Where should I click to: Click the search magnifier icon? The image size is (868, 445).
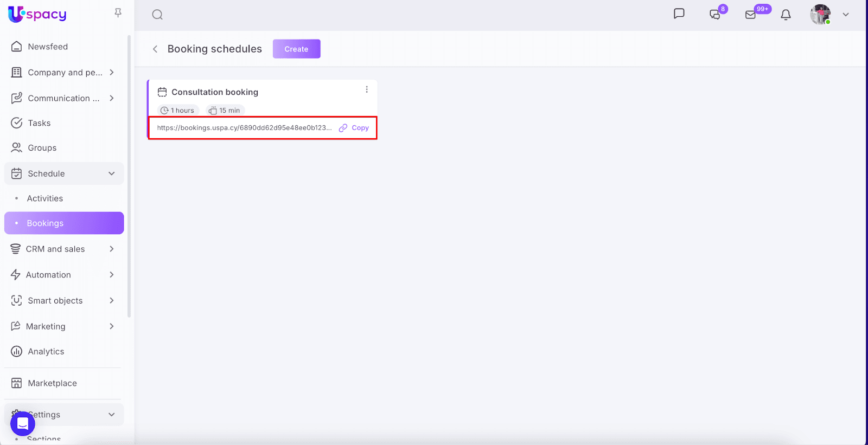point(157,15)
